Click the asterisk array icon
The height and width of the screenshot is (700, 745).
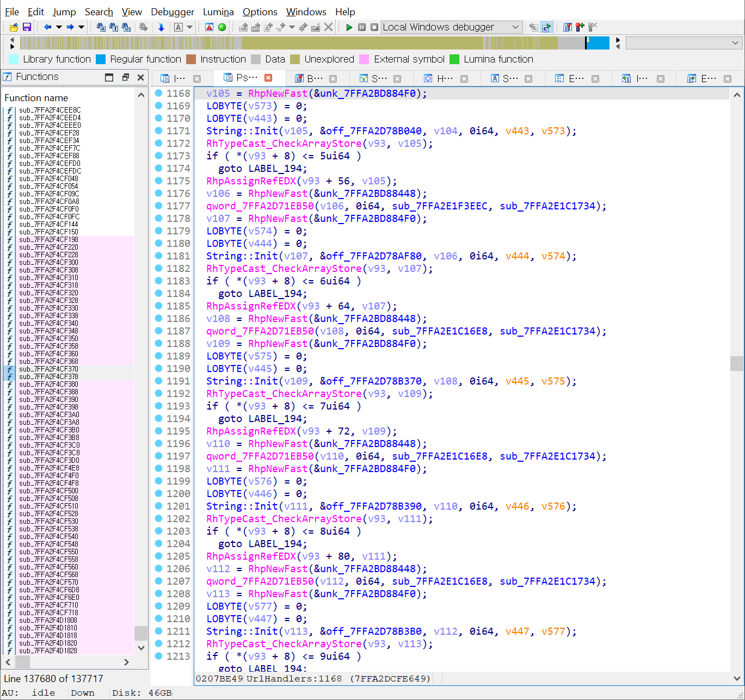(303, 27)
